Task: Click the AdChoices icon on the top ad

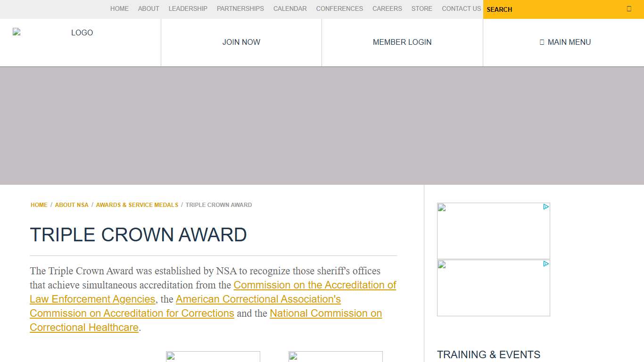Action: [546, 206]
